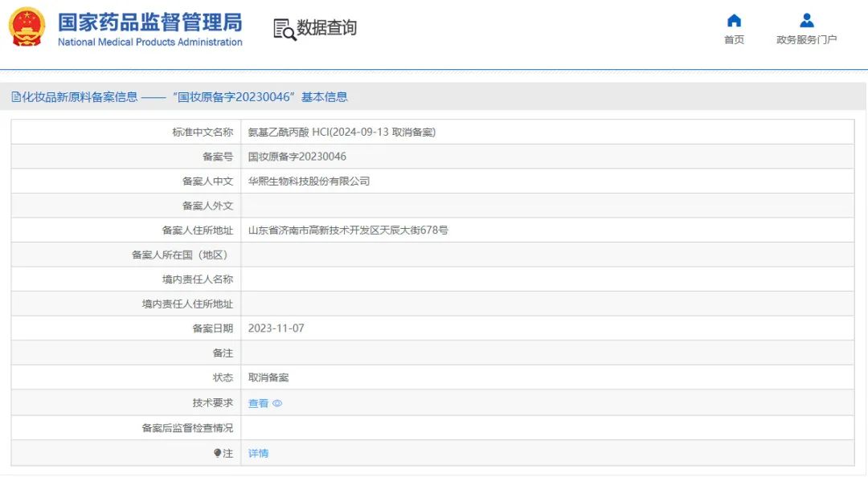The width and height of the screenshot is (868, 477).
Task: Click 备案人所在国（地区） row label
Action: (x=180, y=255)
